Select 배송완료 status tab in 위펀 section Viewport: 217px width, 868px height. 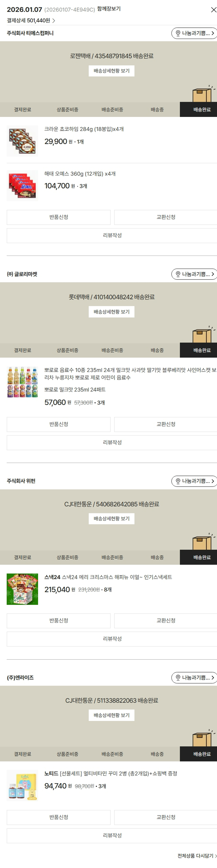201,558
